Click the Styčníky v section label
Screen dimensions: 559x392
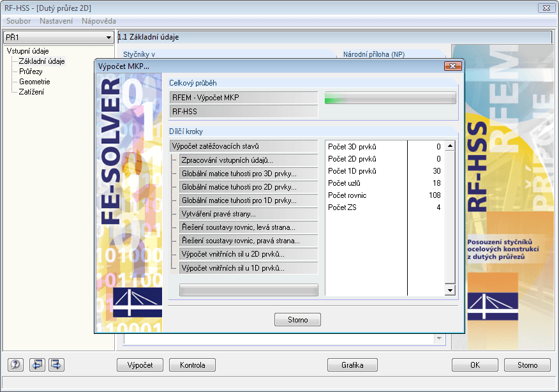tap(139, 54)
